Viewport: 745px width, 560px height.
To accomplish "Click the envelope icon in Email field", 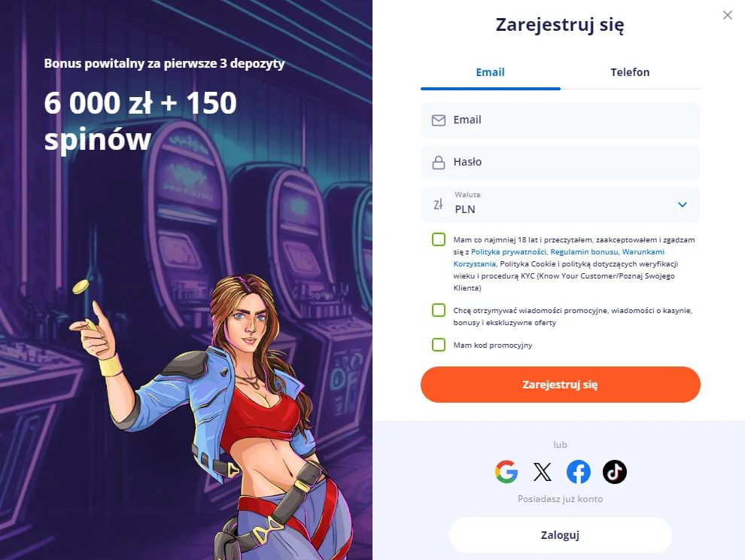I will pyautogui.click(x=439, y=120).
